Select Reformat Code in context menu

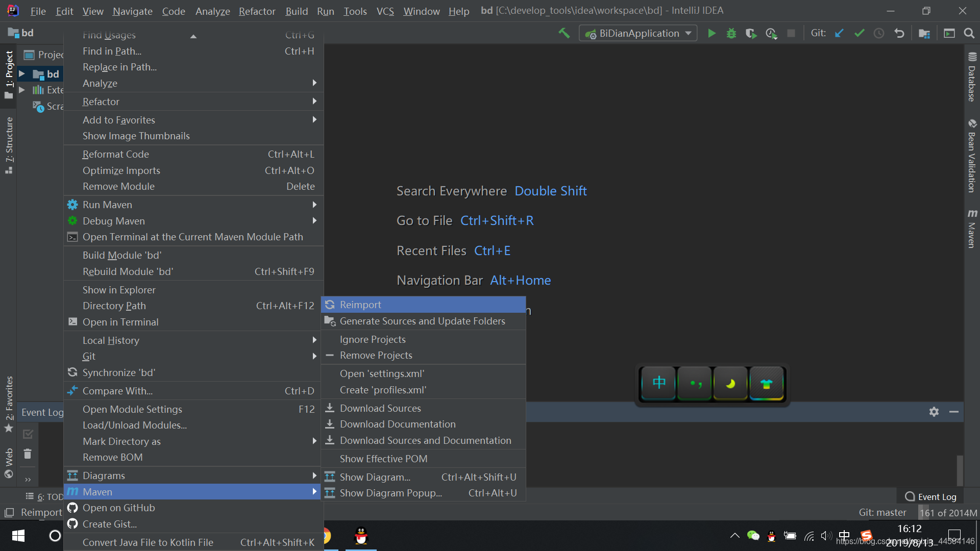[x=193, y=154]
